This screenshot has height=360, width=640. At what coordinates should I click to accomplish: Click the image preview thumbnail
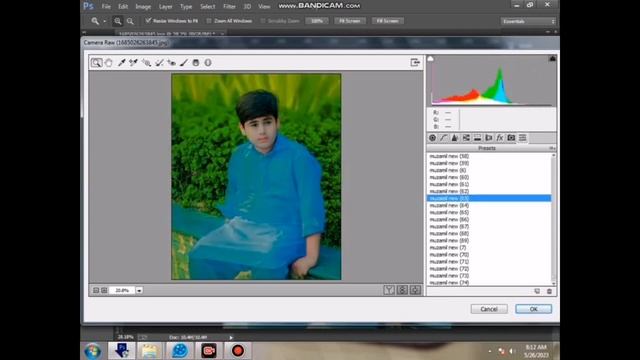(256, 177)
